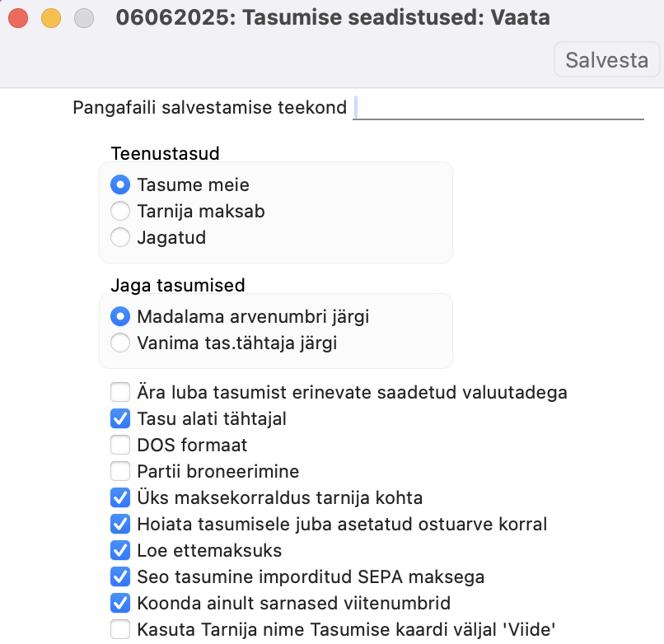Pick Madalama arvenumbri järgi option
Viewport: 664px width, 644px height.
pyautogui.click(x=120, y=316)
